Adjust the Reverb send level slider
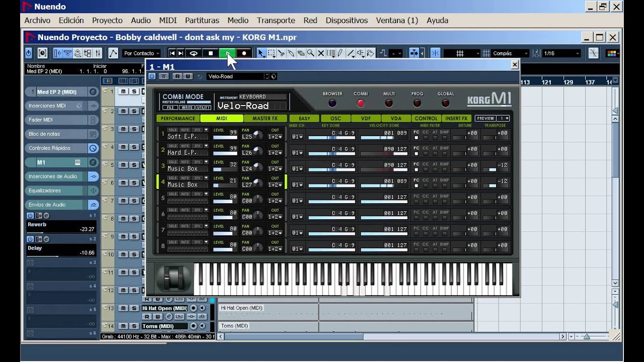This screenshot has height=362, width=644. point(60,233)
